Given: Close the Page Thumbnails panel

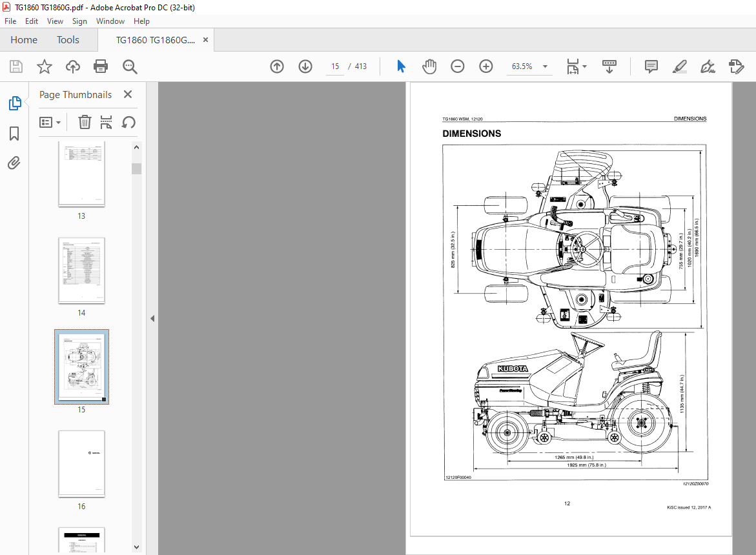Looking at the screenshot, I should (128, 94).
